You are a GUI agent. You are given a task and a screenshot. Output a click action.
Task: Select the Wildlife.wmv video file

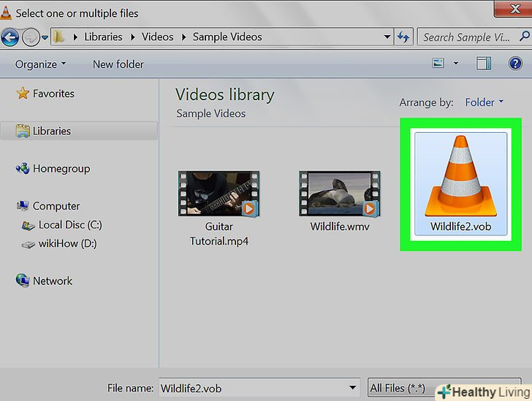(x=340, y=195)
